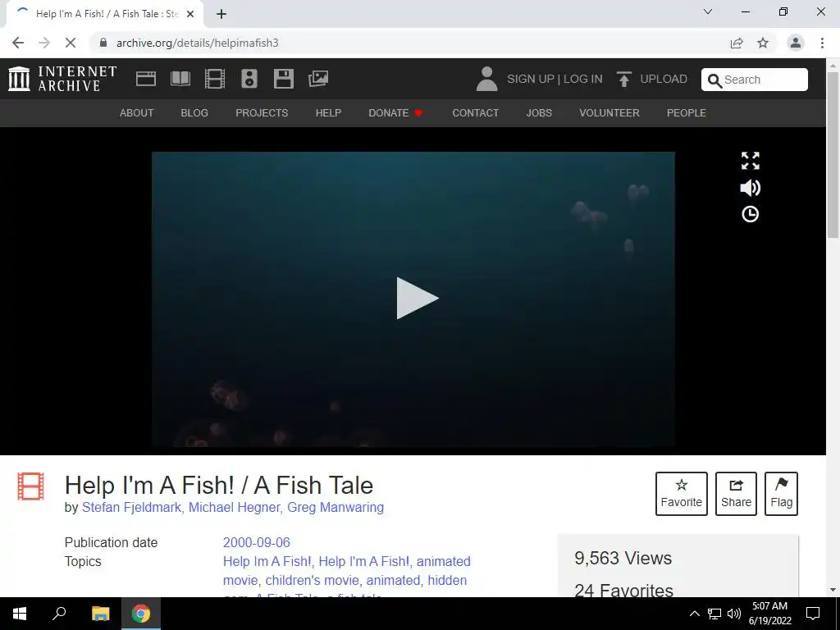
Task: Open the Audio speaker icon
Action: pos(249,79)
